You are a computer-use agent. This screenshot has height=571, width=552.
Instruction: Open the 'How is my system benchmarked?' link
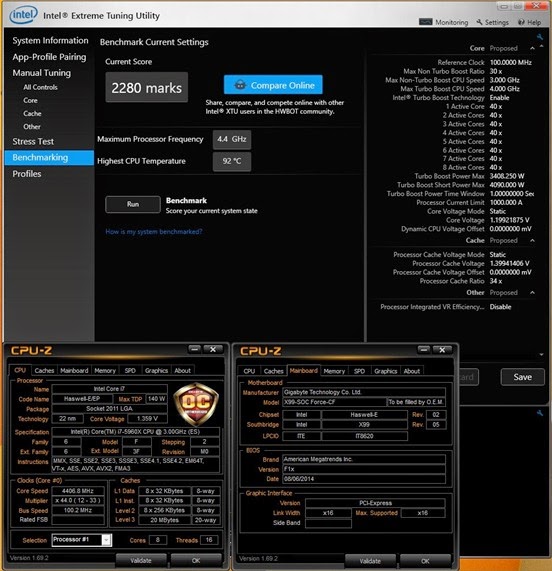point(154,232)
